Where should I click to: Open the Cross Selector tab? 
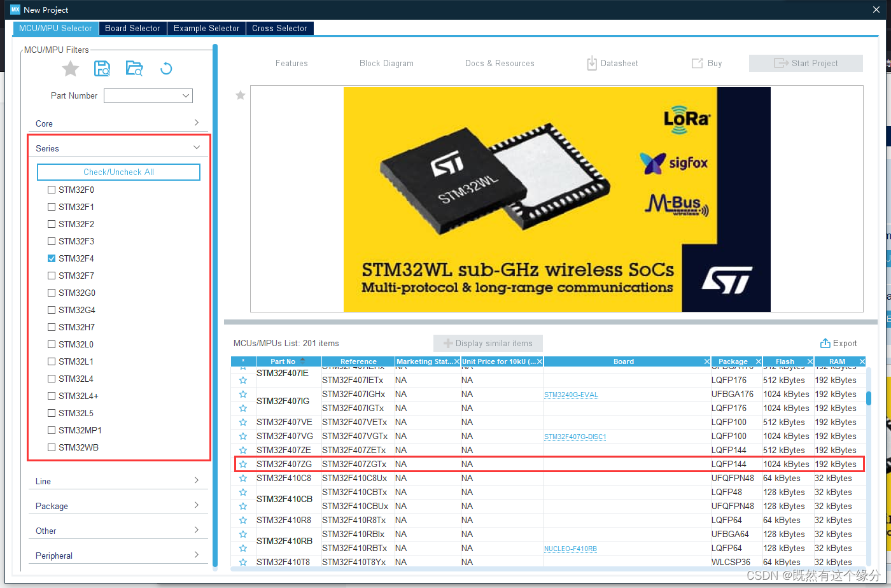click(279, 28)
